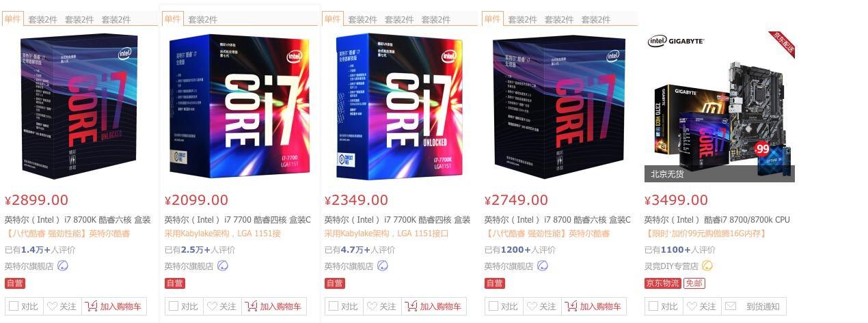Click the orange chat icon beside 灵竞DIY专营店

pos(707,266)
